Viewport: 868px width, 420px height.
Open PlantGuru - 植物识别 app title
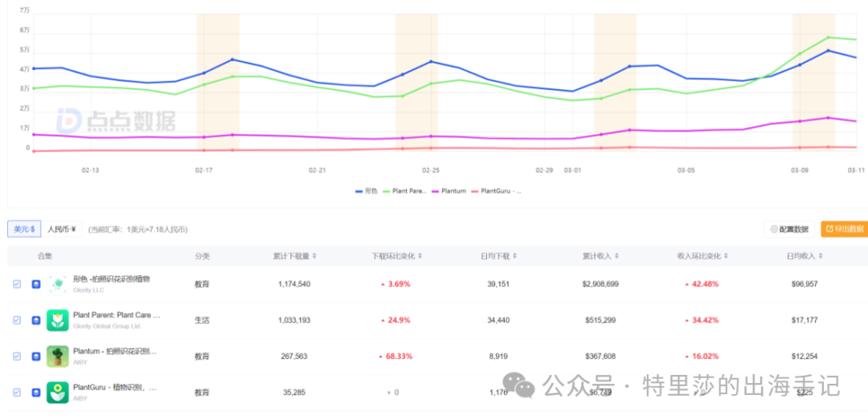tap(115, 387)
